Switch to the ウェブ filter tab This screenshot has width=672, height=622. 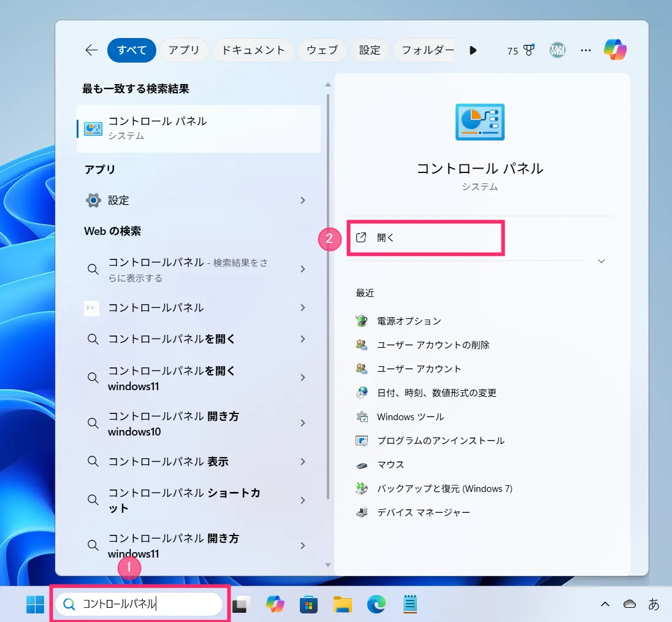(323, 50)
